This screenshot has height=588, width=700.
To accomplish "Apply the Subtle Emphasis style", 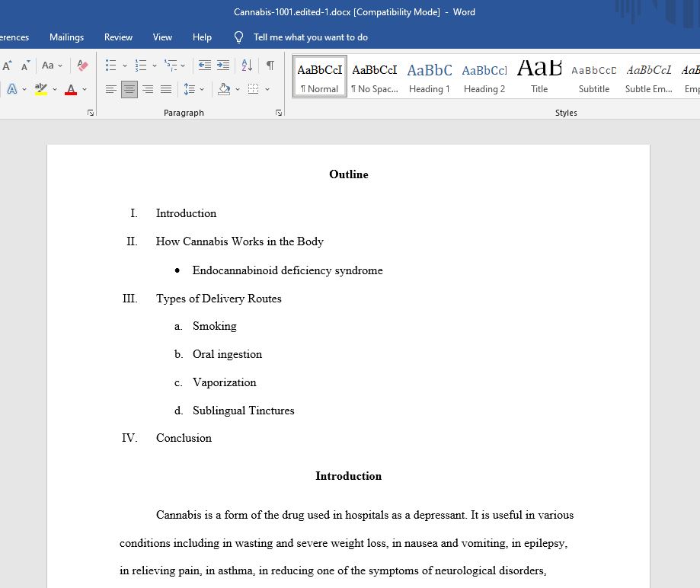I will point(649,76).
